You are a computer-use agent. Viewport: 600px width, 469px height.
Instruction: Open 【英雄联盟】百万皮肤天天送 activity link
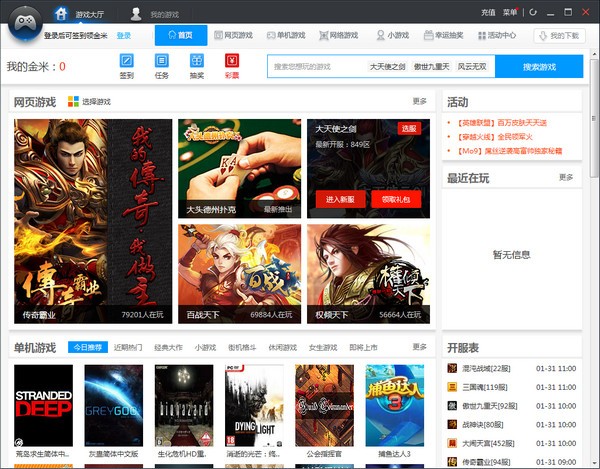click(501, 123)
